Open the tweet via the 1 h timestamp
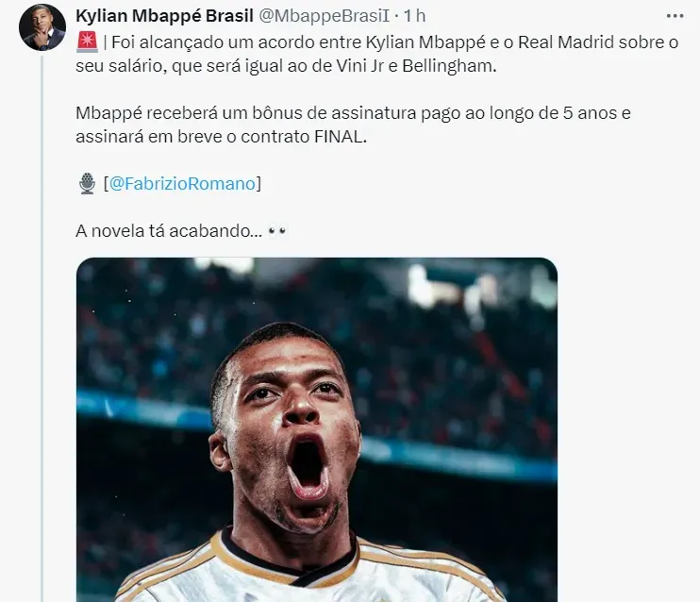 pos(415,16)
